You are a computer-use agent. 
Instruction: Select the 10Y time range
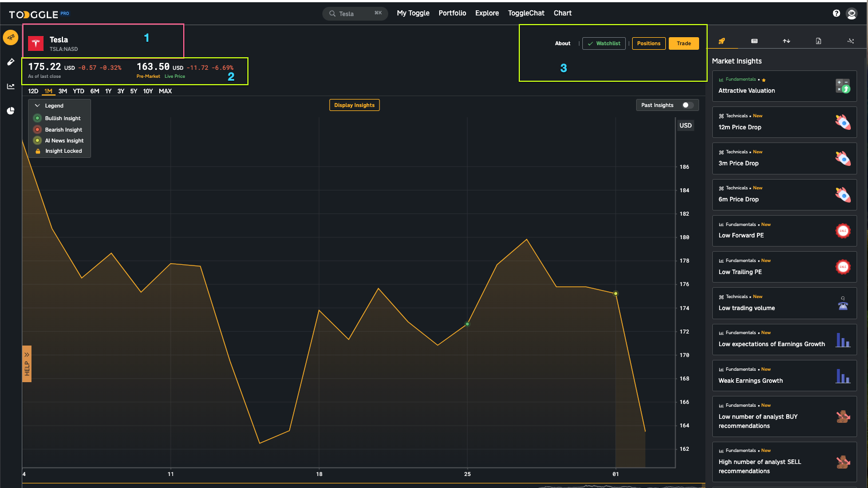coord(148,91)
